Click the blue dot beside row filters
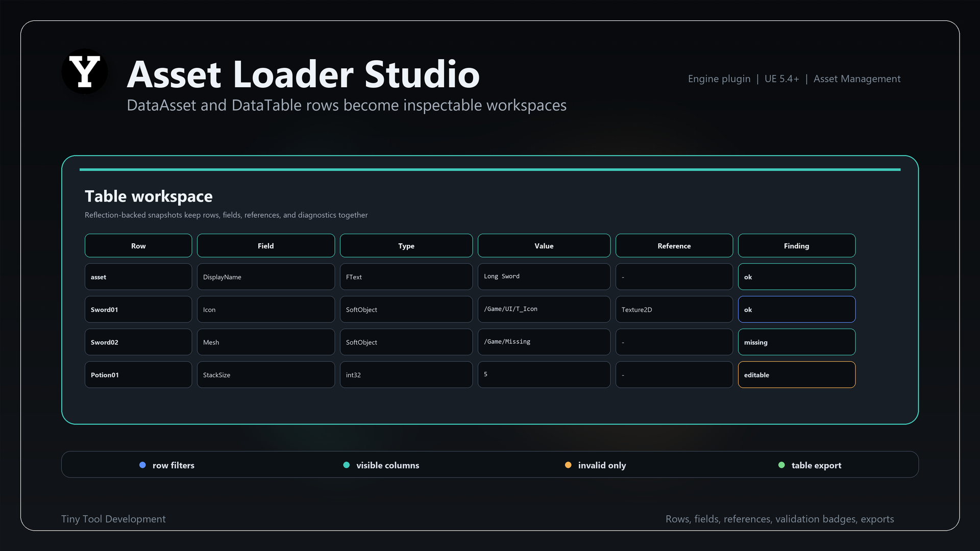Image resolution: width=980 pixels, height=551 pixels. click(142, 465)
